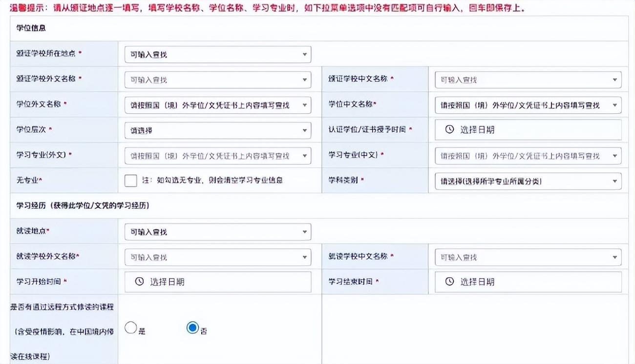The height and width of the screenshot is (364, 635).
Task: Select 否 for remote courses question
Action: pos(192,328)
